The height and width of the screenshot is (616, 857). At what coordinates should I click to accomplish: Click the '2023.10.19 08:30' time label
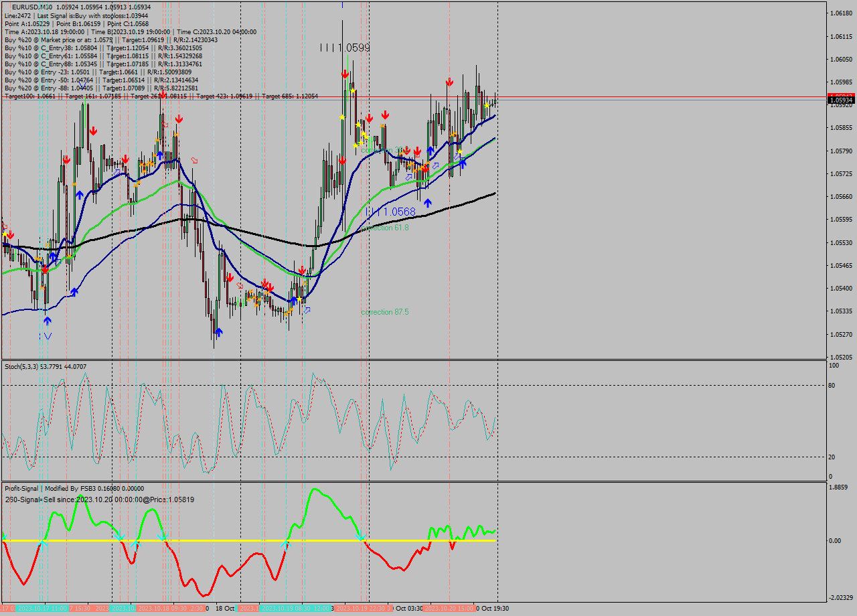coord(286,608)
